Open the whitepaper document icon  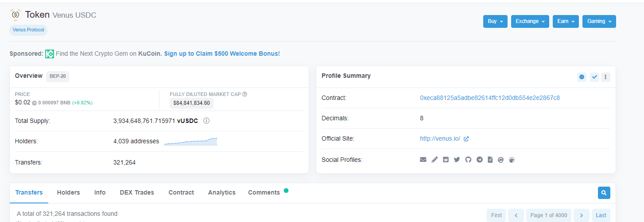(490, 160)
